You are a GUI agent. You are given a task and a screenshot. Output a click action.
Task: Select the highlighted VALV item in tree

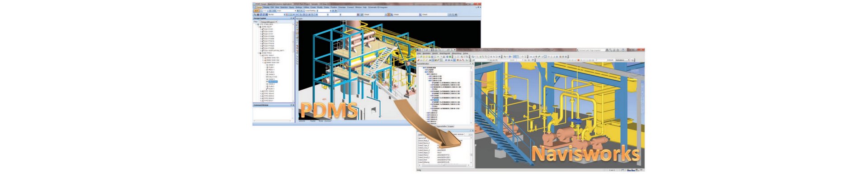[x=273, y=82]
